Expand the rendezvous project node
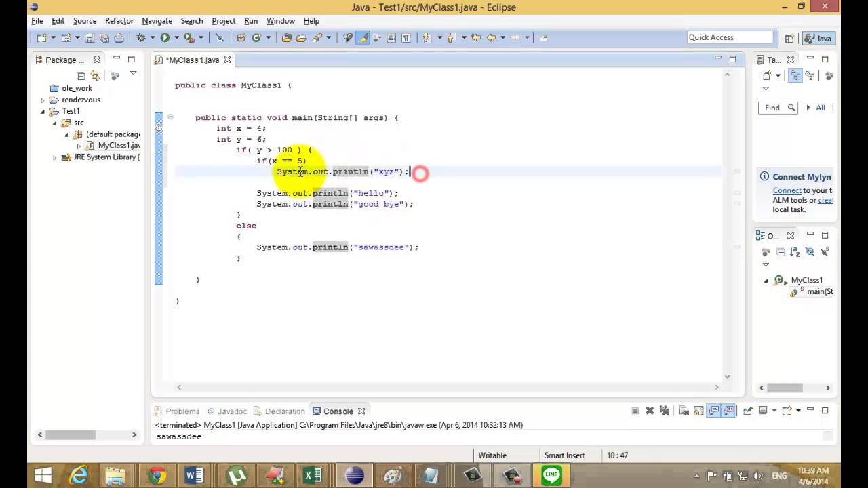The width and height of the screenshot is (868, 488). 43,100
